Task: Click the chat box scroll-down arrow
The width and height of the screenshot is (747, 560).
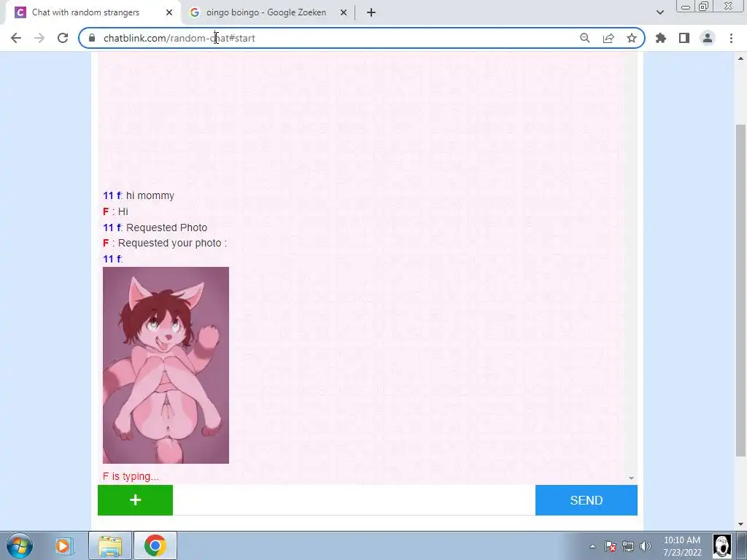Action: coord(631,478)
